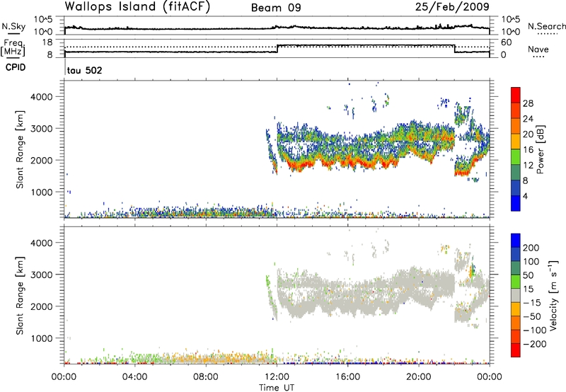Click the '200' value on the Velocity colorbar
Viewport: 566px width, 392px height.
point(531,248)
